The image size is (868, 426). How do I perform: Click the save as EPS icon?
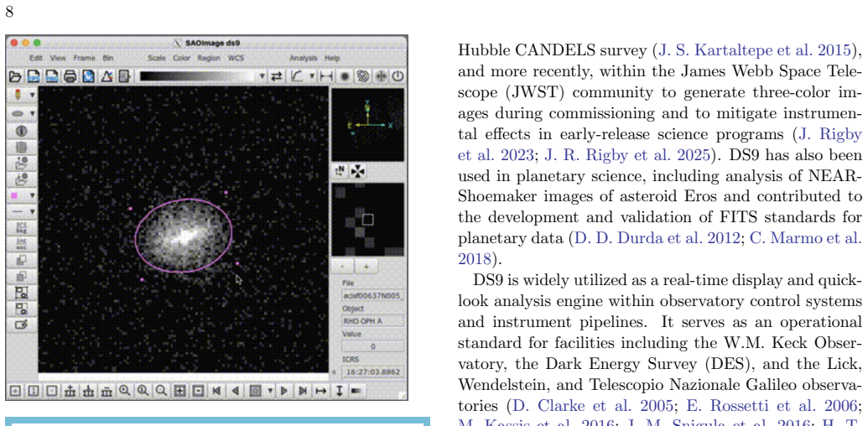[x=34, y=76]
